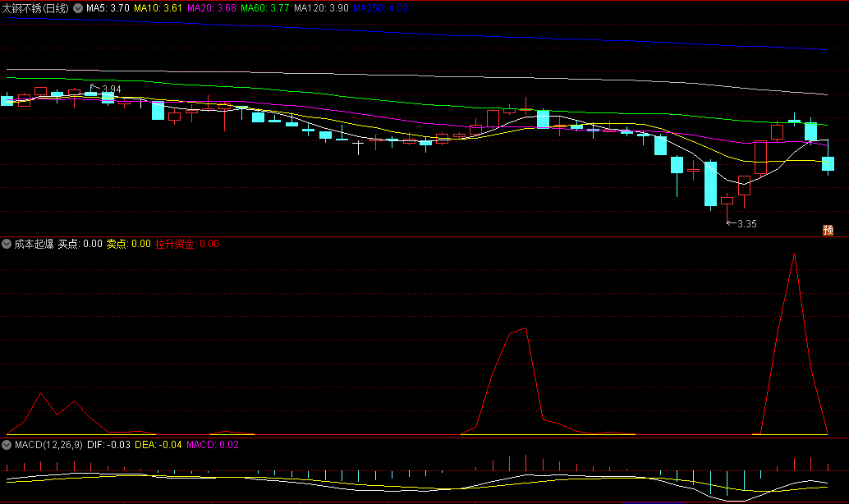Click the MACD(12,26,9) indicator name
Image resolution: width=849 pixels, height=504 pixels.
(x=48, y=445)
